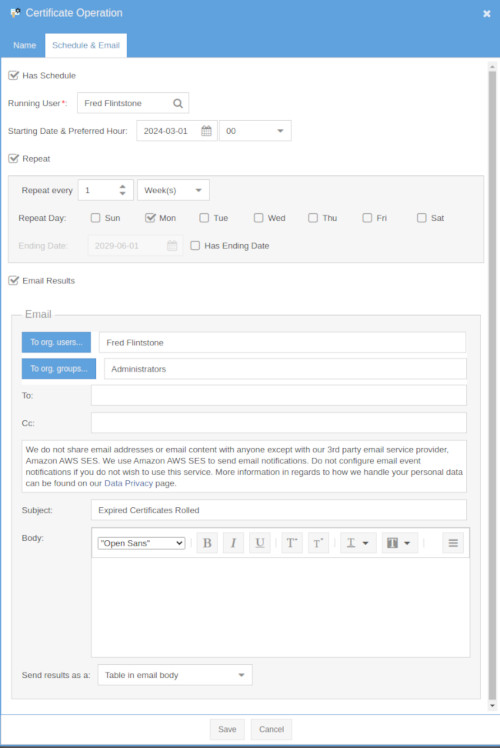500x748 pixels.
Task: Click the Running User search magnifier icon
Action: [177, 103]
